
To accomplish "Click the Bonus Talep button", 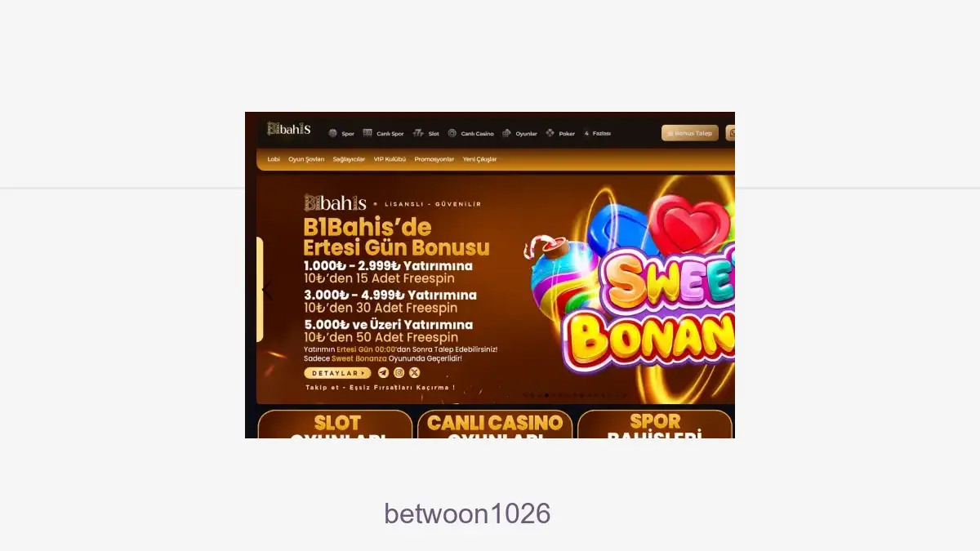I will pos(690,133).
